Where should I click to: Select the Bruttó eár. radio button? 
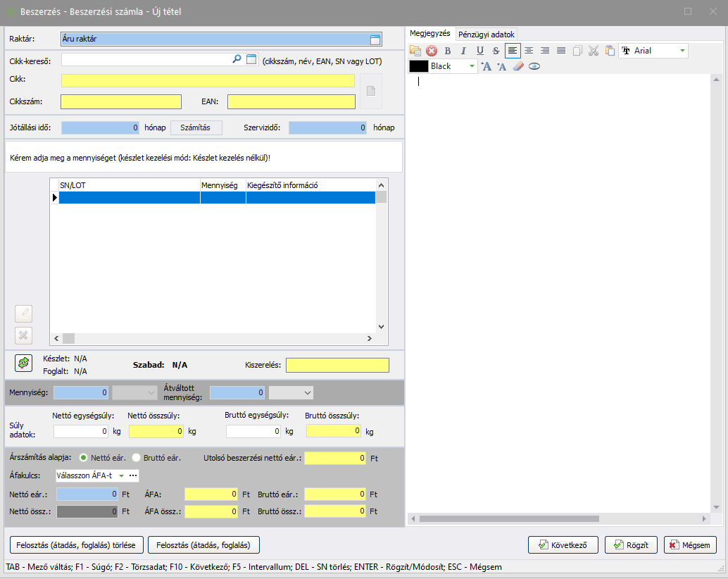pyautogui.click(x=137, y=458)
